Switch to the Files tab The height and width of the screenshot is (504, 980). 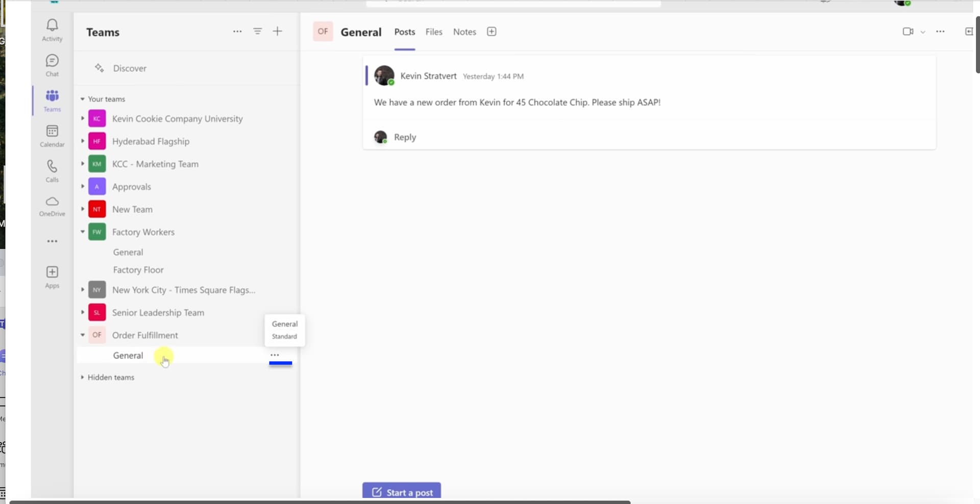coord(434,32)
